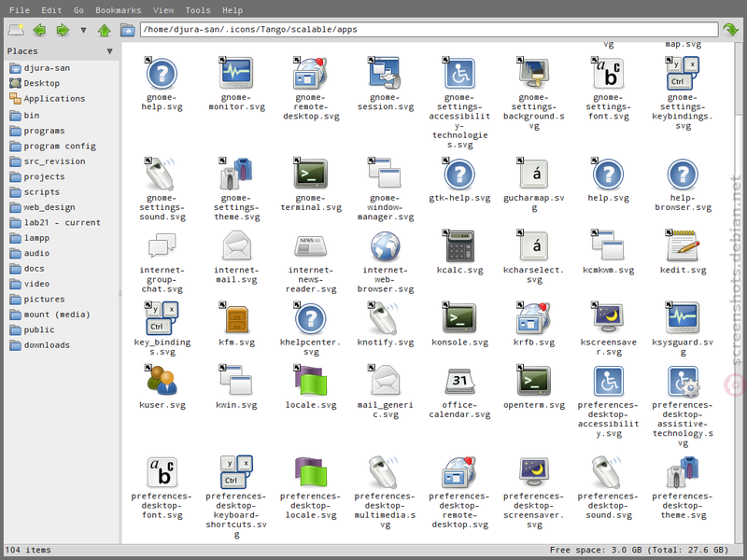The height and width of the screenshot is (560, 747).
Task: Open the Tools menu
Action: (x=198, y=10)
